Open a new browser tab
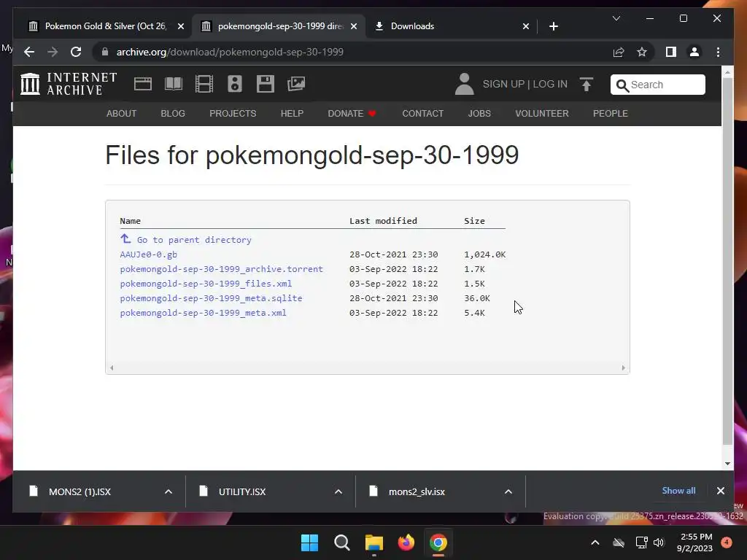The width and height of the screenshot is (747, 560). (553, 26)
